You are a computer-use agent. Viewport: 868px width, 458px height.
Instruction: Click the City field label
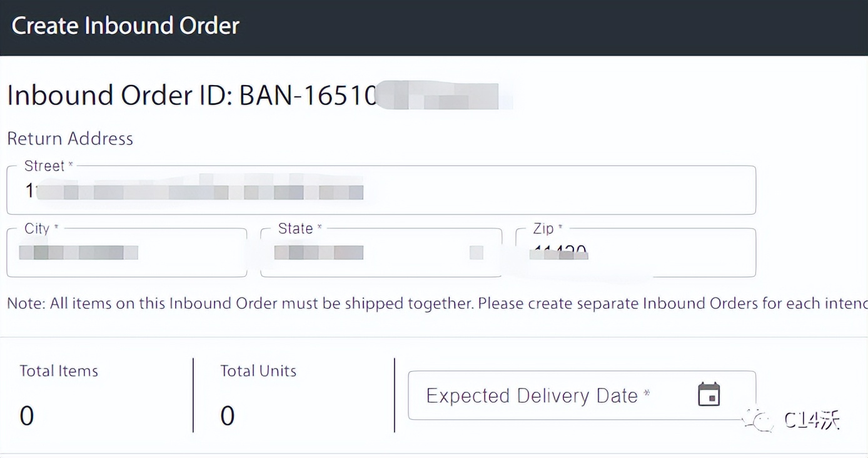coord(37,228)
